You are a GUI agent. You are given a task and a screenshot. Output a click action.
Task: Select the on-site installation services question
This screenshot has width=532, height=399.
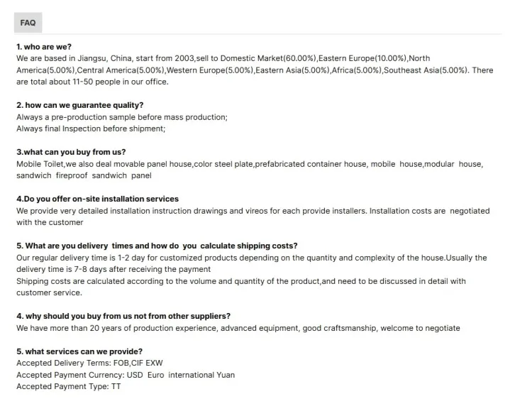click(97, 199)
